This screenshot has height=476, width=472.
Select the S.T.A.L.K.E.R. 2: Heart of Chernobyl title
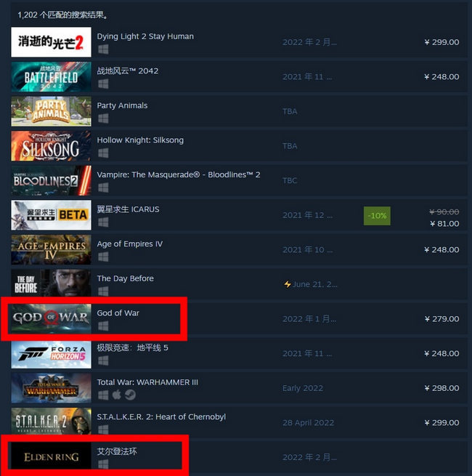click(x=161, y=417)
